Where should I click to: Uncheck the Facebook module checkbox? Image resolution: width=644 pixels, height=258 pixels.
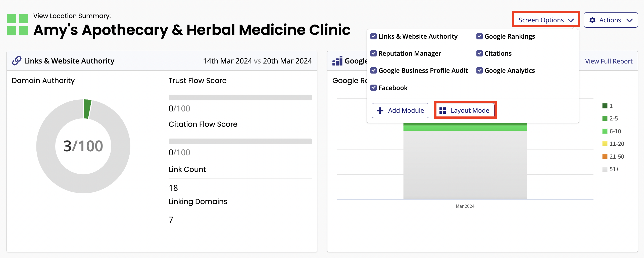pyautogui.click(x=374, y=88)
